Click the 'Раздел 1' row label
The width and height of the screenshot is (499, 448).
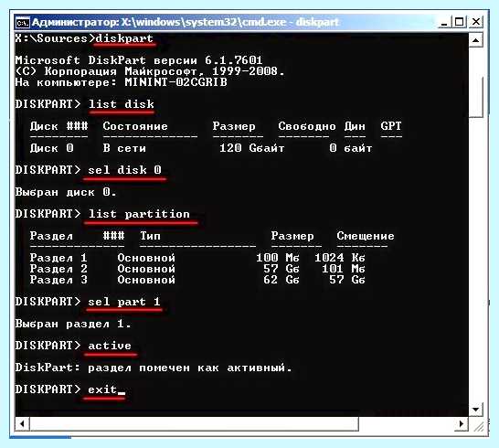pos(58,258)
